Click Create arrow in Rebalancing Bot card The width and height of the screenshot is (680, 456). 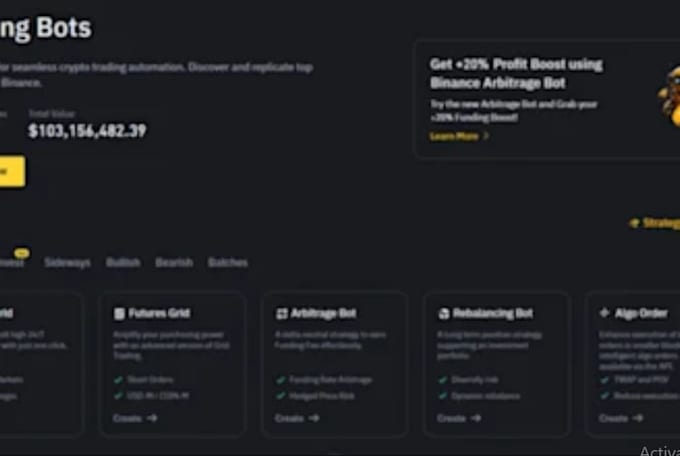click(x=476, y=418)
